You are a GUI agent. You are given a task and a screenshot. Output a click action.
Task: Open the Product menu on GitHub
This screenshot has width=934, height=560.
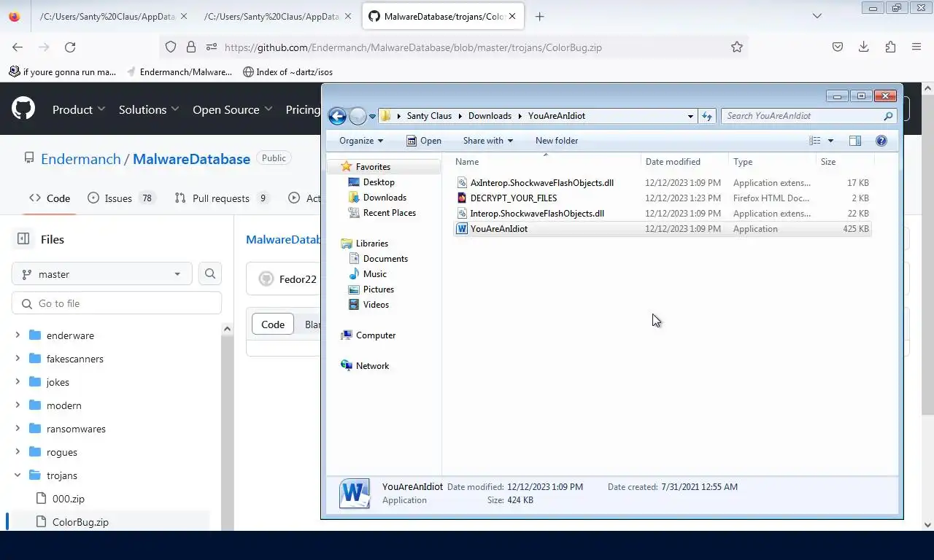click(79, 109)
